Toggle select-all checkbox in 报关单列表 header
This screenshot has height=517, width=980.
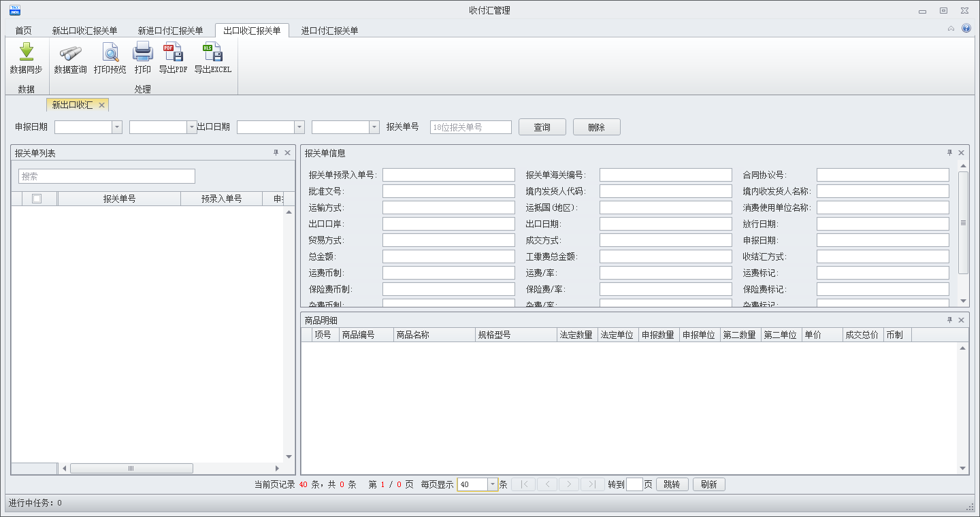coord(37,199)
